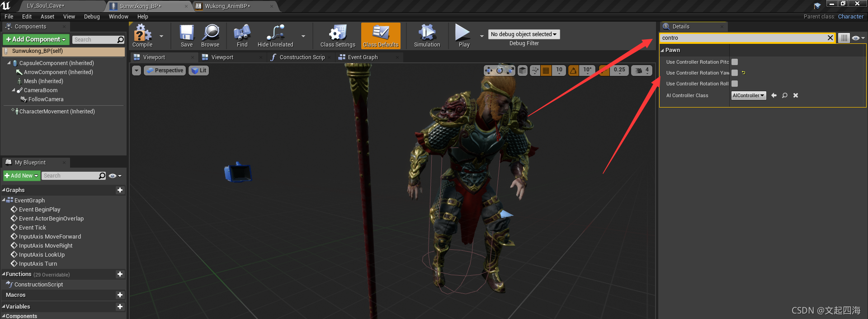Image resolution: width=868 pixels, height=319 pixels.
Task: Clear the AI Controller Class value
Action: tap(796, 95)
